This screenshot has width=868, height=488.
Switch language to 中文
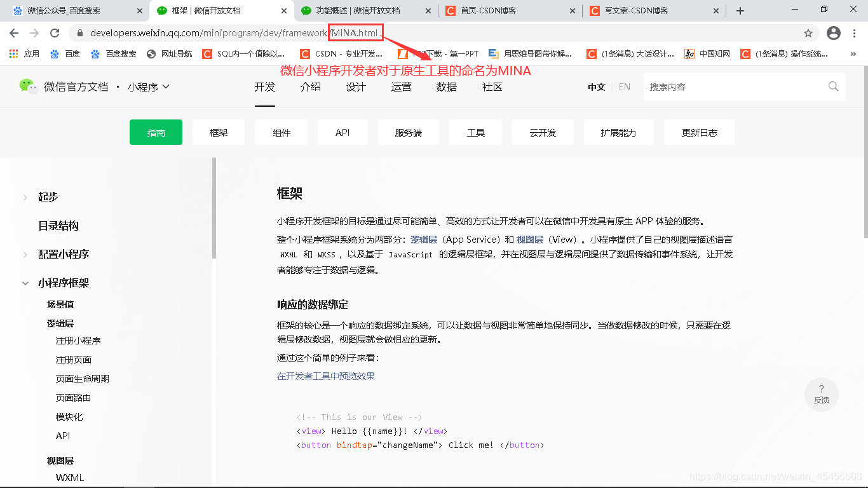[597, 87]
